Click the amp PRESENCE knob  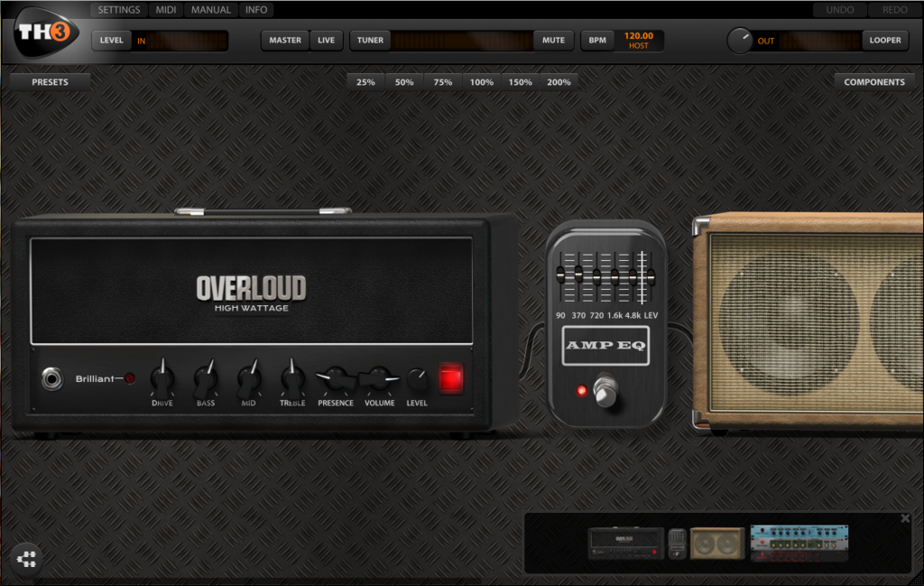[336, 379]
